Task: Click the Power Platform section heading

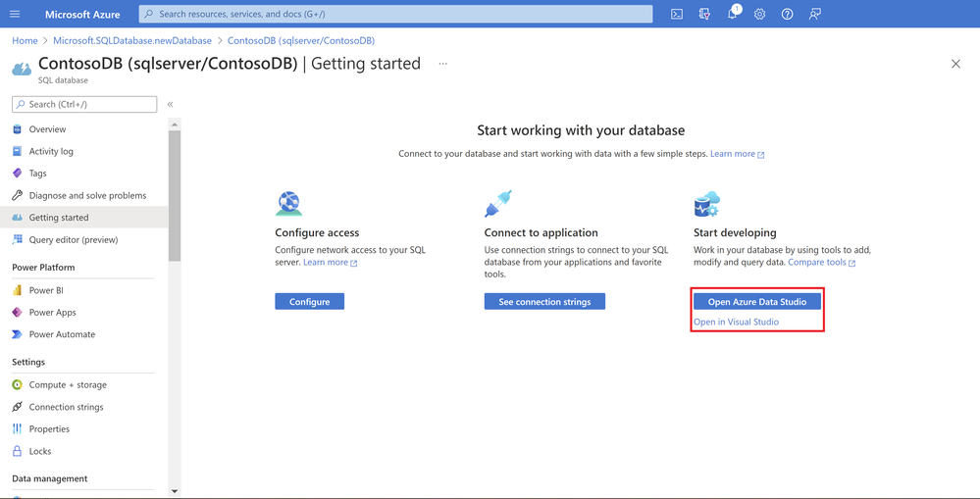Action: coord(43,268)
